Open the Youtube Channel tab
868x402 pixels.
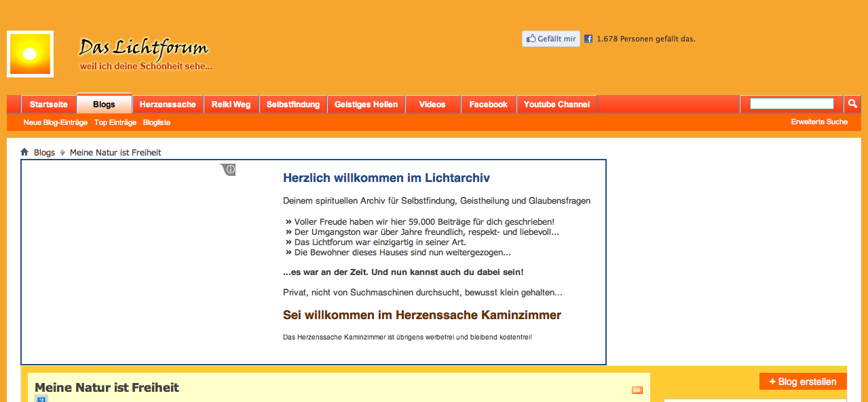[x=556, y=105]
